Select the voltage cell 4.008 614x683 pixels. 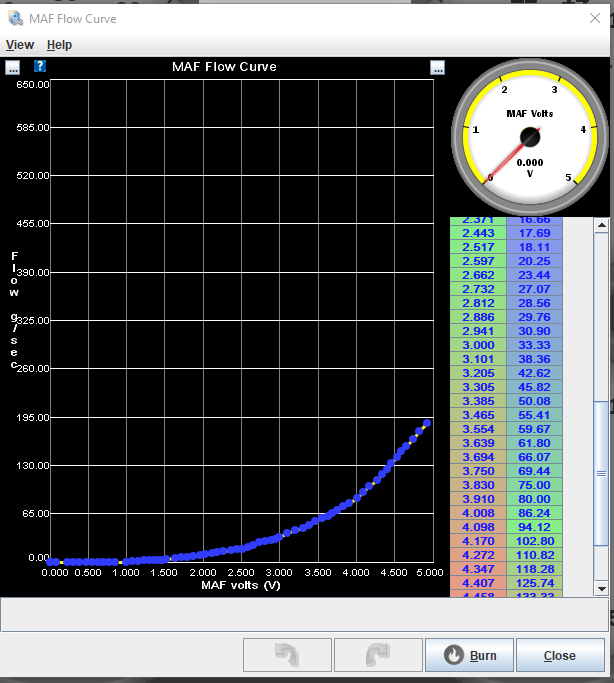coord(478,513)
